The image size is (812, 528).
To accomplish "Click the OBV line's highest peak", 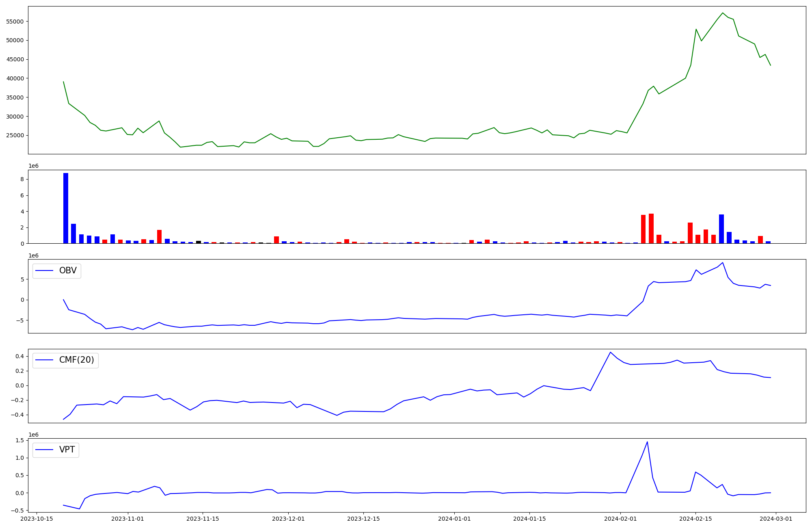I will click(x=722, y=263).
